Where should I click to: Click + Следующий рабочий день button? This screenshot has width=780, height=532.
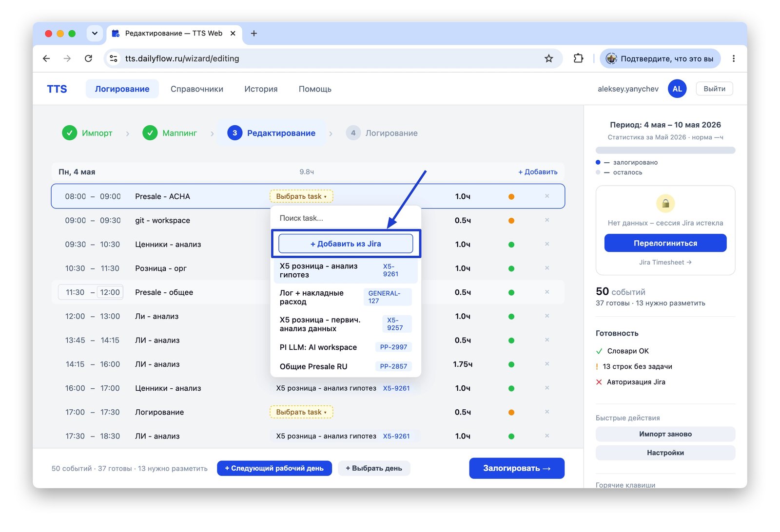(274, 468)
